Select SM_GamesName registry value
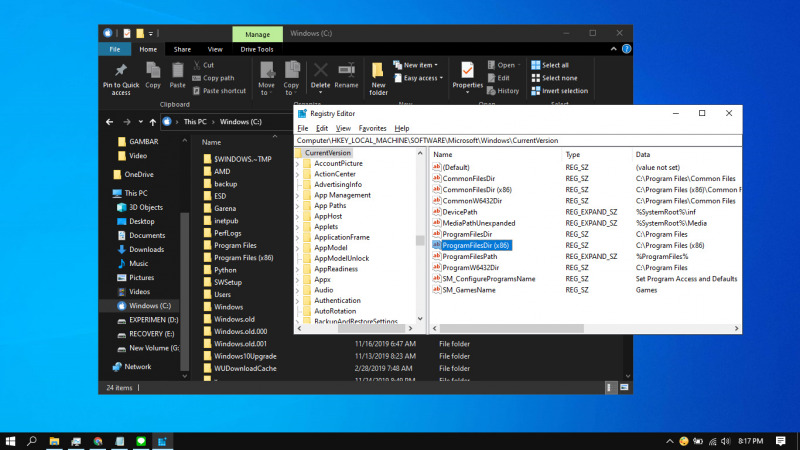Screen dimensions: 800x450 pos(468,290)
